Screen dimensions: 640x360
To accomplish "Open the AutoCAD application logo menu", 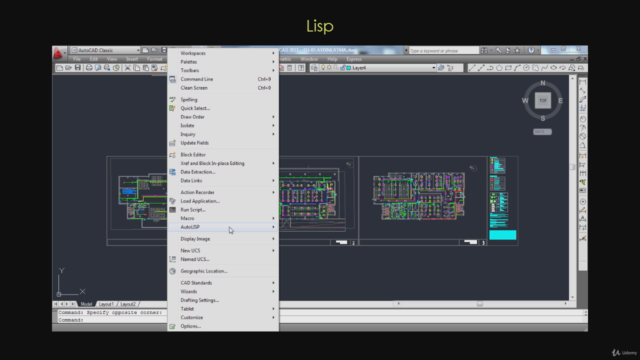I will pyautogui.click(x=58, y=53).
